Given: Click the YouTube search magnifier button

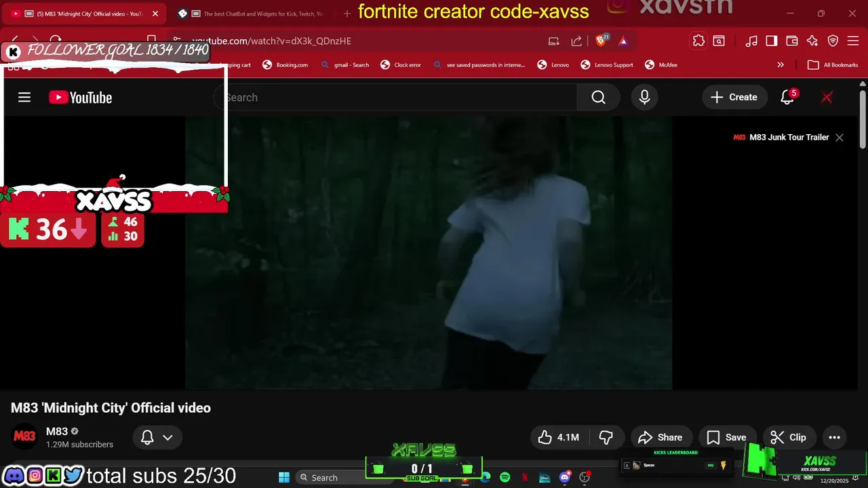Looking at the screenshot, I should pyautogui.click(x=598, y=98).
